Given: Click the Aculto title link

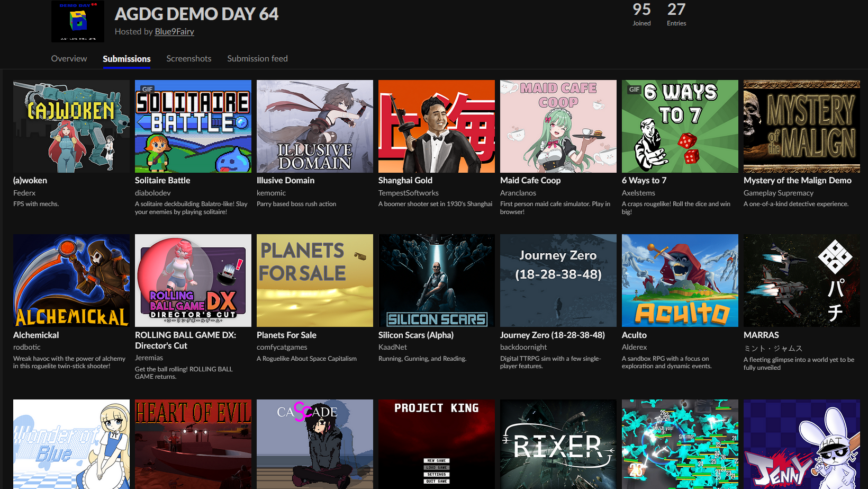Looking at the screenshot, I should (634, 335).
